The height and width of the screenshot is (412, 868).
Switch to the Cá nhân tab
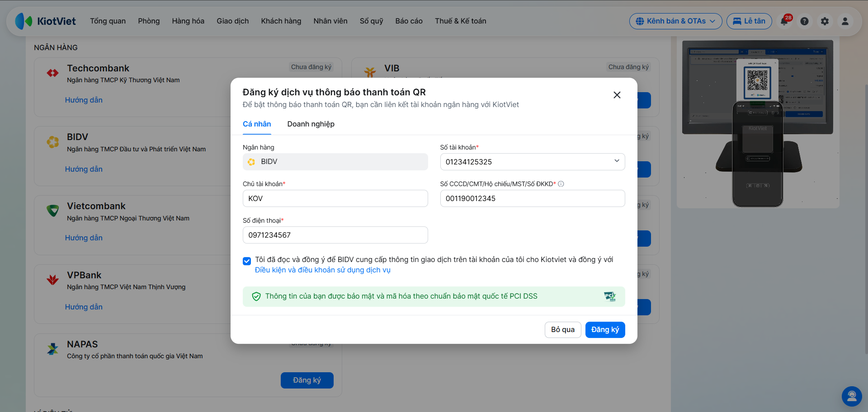tap(257, 124)
